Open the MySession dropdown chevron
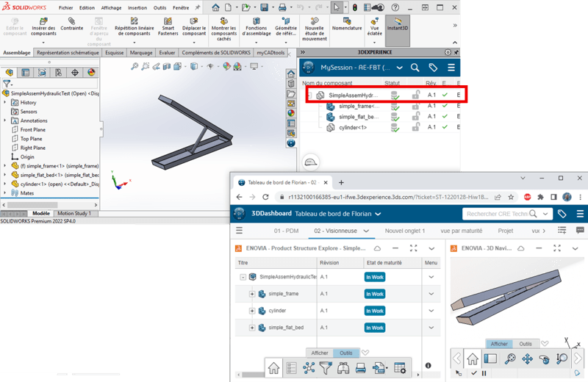The height and width of the screenshot is (382, 588). tap(399, 68)
